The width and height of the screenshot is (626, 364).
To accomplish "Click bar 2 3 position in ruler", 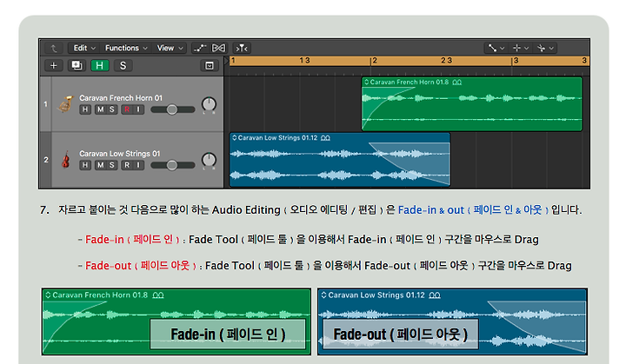I will (x=446, y=60).
